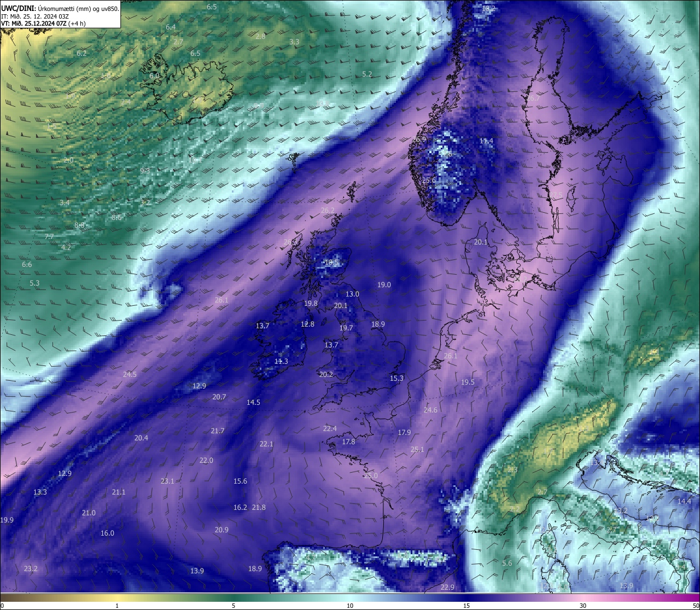Click the 11.3 value over Ireland
This screenshot has height=610, width=700.
[x=281, y=361]
